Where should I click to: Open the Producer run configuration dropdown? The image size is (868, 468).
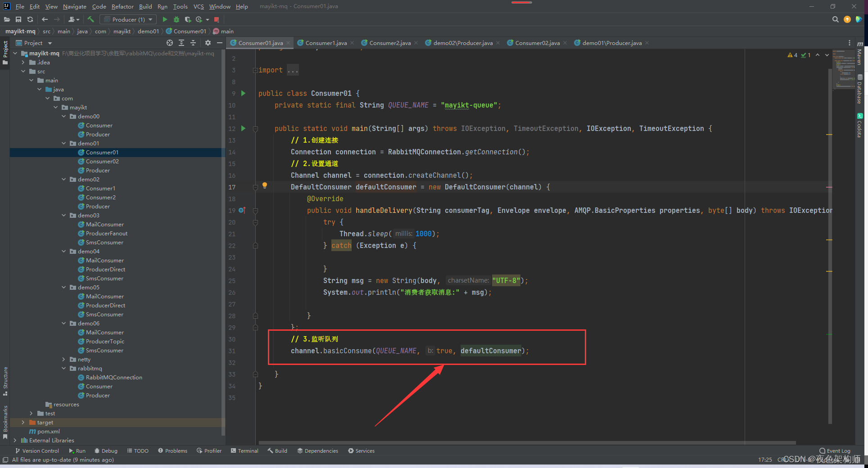click(x=128, y=19)
